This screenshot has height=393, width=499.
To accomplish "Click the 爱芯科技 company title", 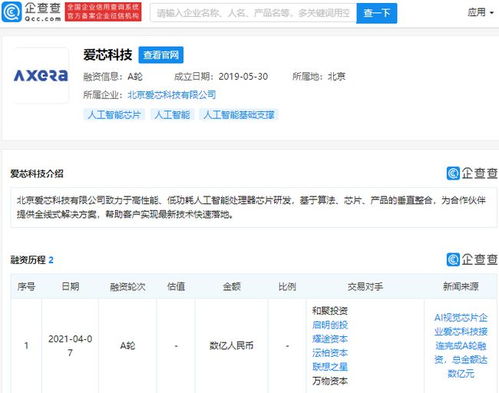I will tap(108, 55).
